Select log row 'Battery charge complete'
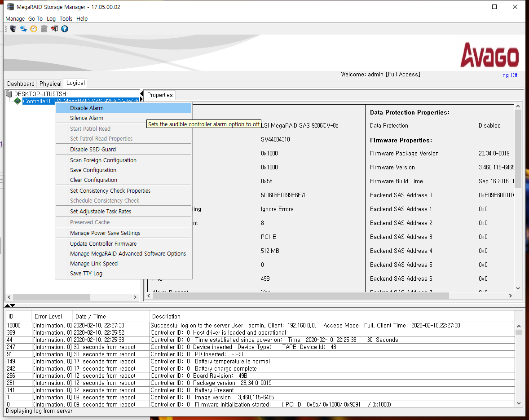 pos(260,368)
